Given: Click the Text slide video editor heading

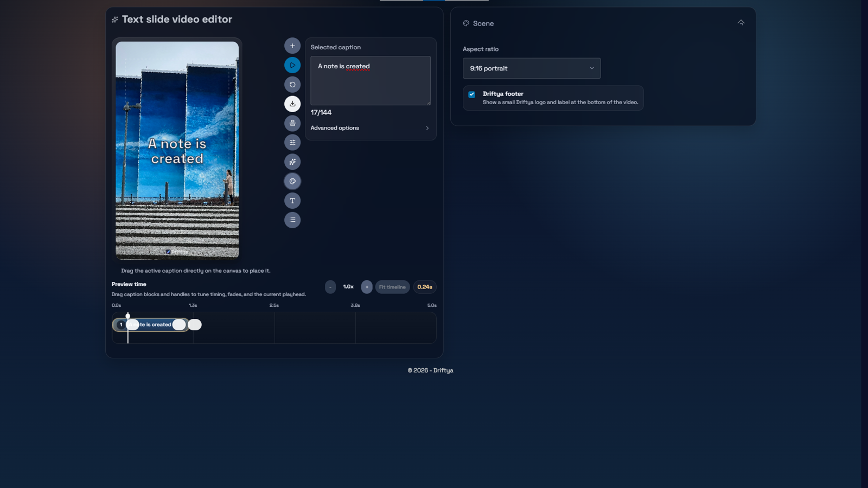Looking at the screenshot, I should 177,19.
